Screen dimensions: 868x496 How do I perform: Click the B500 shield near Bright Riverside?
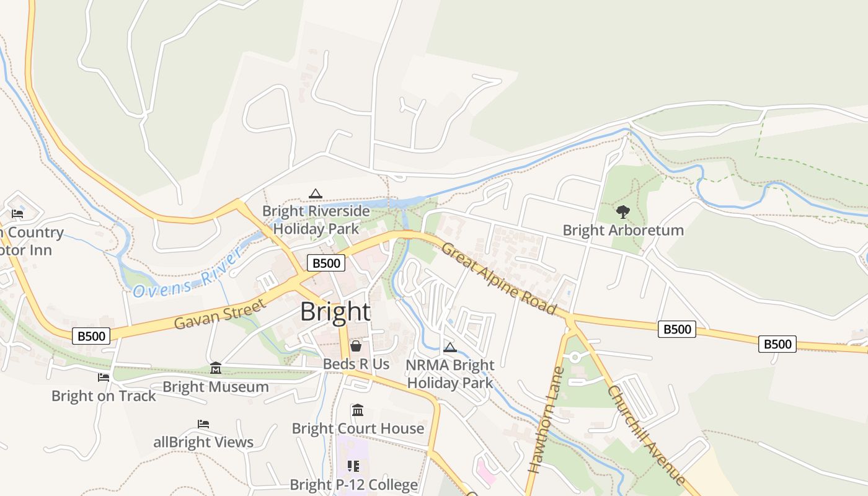coord(326,263)
